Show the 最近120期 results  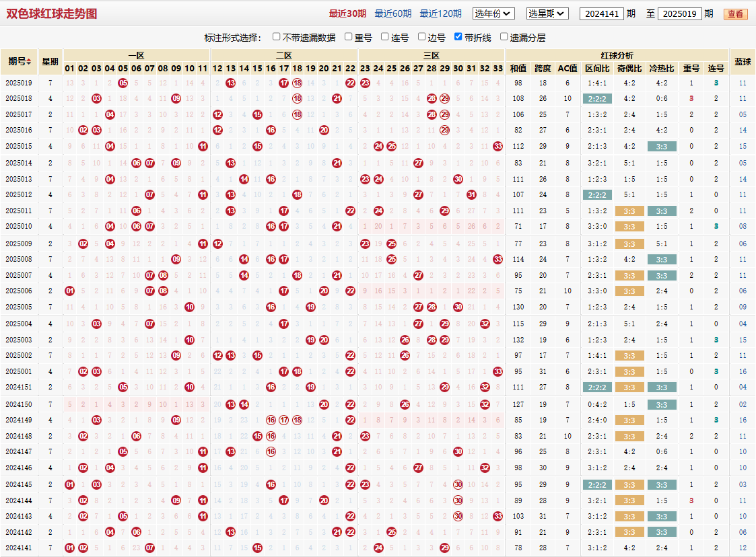pos(440,13)
